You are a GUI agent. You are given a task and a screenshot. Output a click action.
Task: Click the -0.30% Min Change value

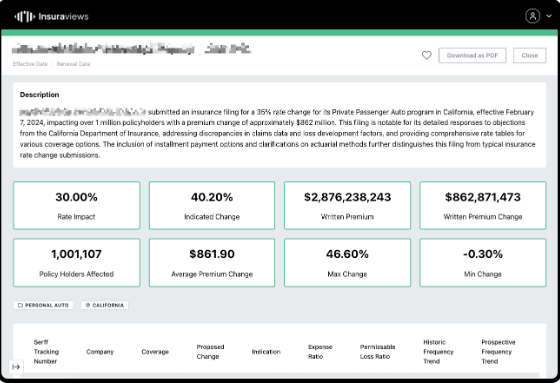(x=482, y=254)
